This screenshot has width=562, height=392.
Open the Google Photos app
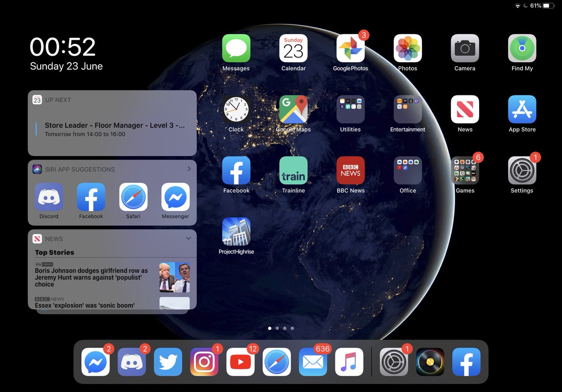coord(350,49)
